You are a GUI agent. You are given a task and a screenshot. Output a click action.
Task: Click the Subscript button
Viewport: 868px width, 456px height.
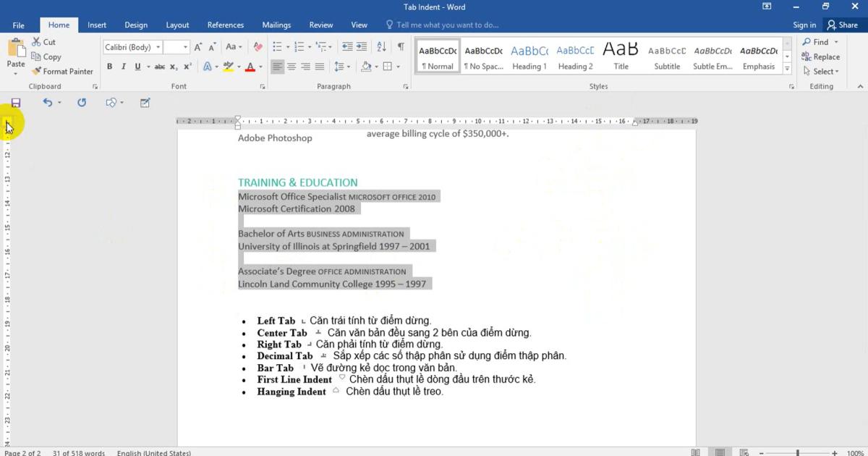click(174, 67)
